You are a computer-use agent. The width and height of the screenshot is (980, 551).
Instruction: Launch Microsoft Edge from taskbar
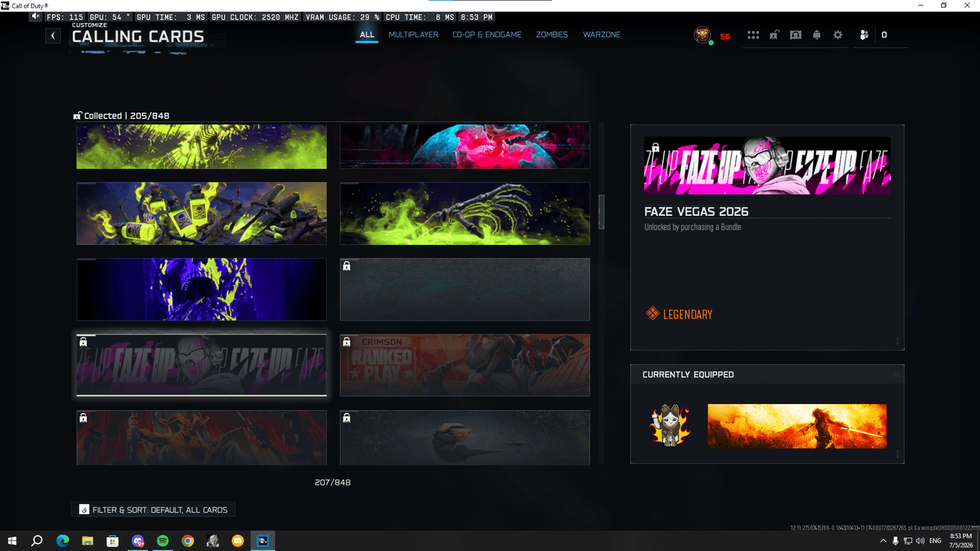tap(63, 540)
